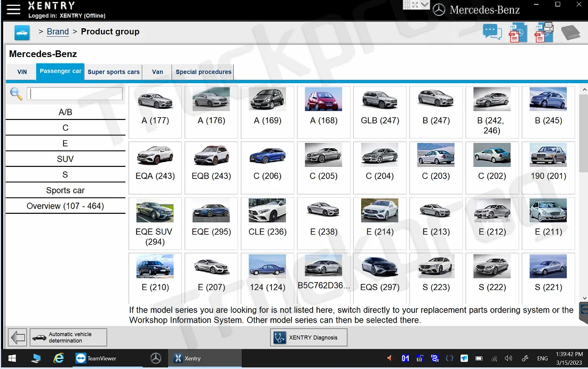This screenshot has height=369, width=588.
Task: Select model series S (223)
Action: [436, 278]
